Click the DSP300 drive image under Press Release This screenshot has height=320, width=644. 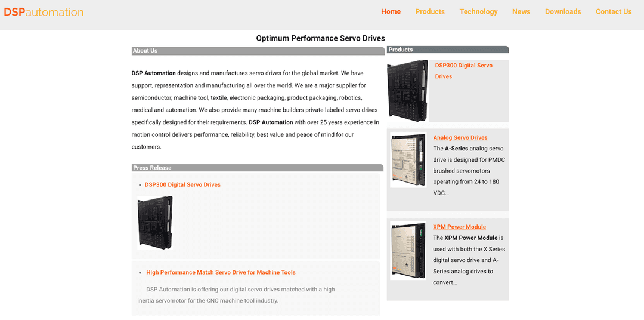155,223
